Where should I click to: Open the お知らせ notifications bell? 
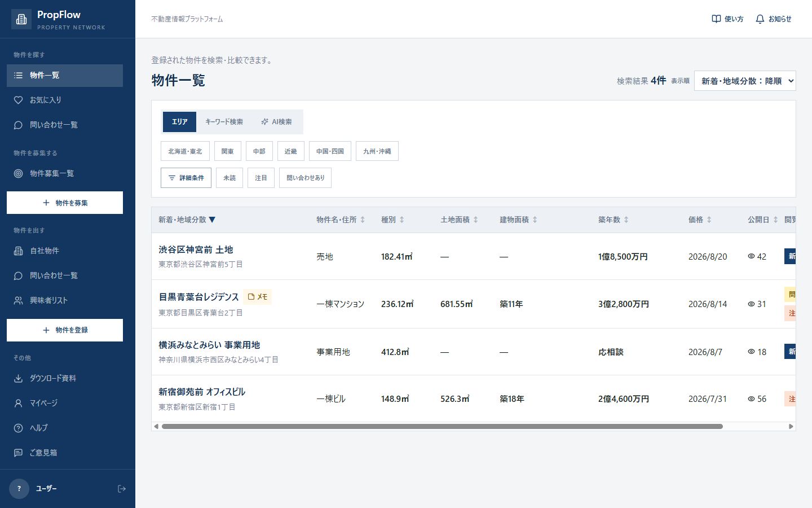(760, 19)
